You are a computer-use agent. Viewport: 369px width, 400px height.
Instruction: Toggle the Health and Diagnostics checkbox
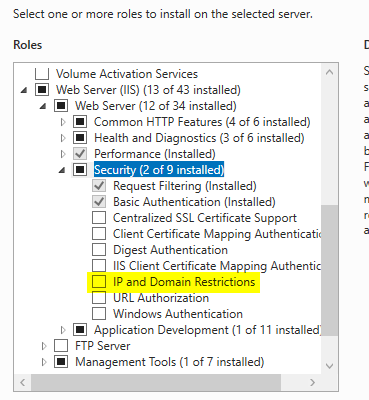point(80,138)
